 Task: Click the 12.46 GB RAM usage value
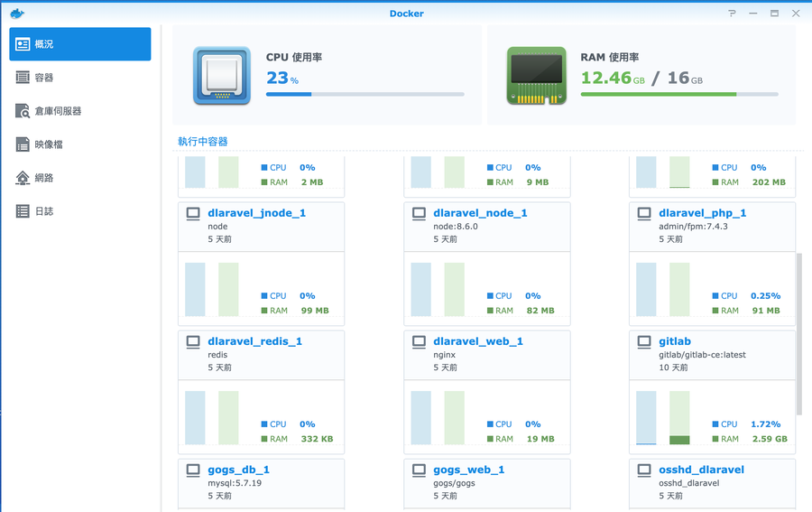(x=613, y=78)
